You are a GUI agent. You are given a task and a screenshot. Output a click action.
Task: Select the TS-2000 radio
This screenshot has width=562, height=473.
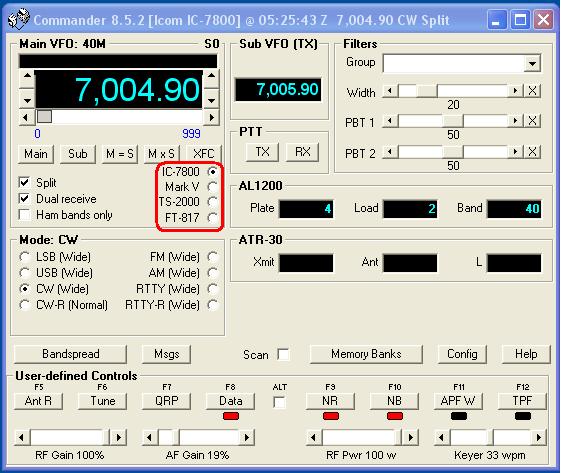point(213,202)
